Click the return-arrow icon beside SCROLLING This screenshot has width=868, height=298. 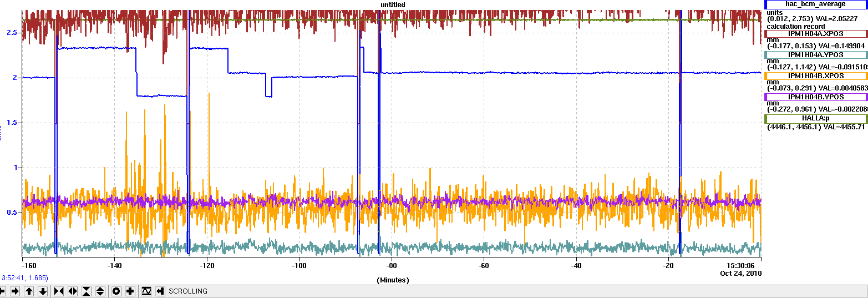click(x=160, y=291)
